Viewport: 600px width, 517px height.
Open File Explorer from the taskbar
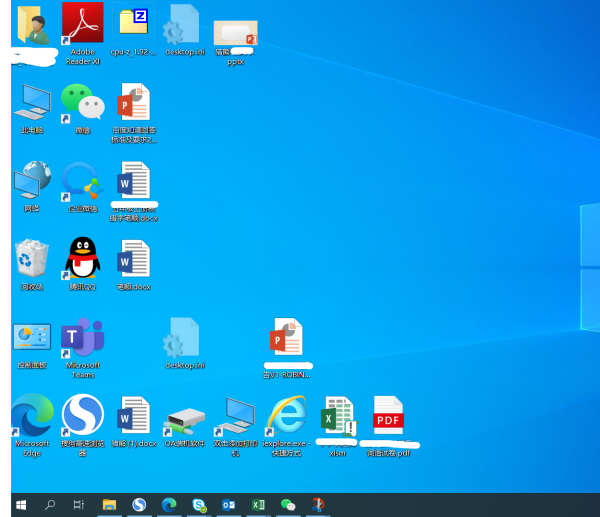point(109,505)
